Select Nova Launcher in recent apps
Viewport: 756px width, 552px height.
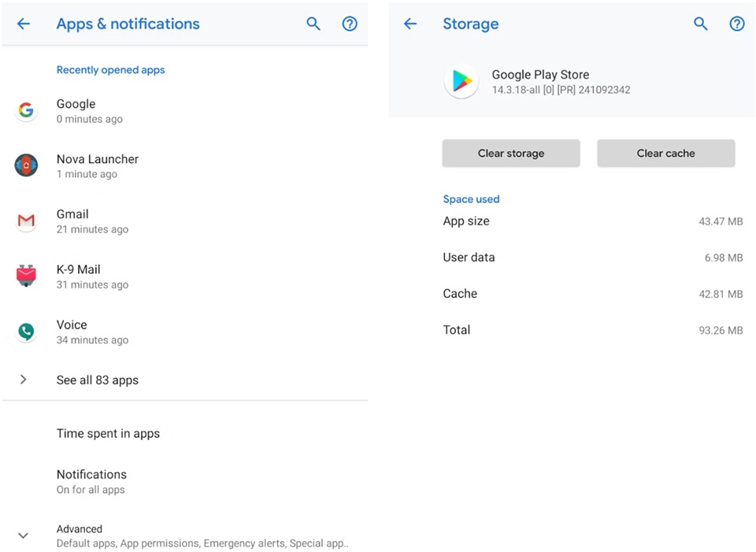point(185,166)
